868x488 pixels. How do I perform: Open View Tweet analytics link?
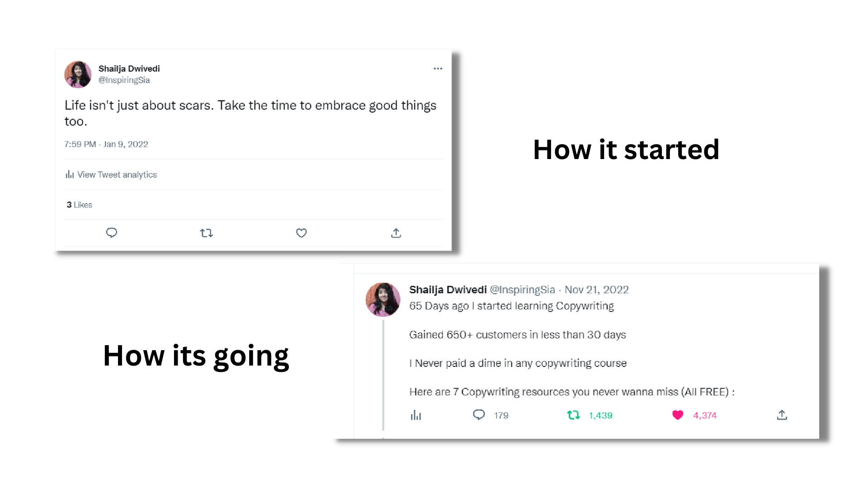point(117,174)
